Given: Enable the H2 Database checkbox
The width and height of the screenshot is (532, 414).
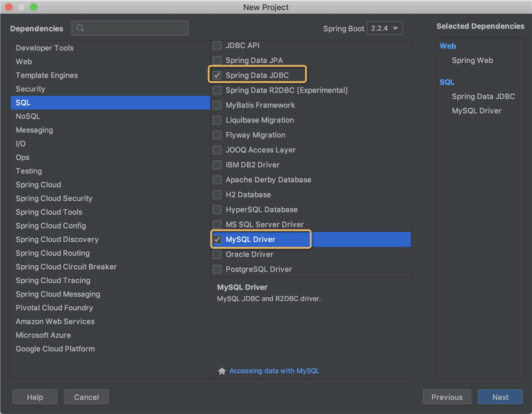Looking at the screenshot, I should tap(217, 195).
